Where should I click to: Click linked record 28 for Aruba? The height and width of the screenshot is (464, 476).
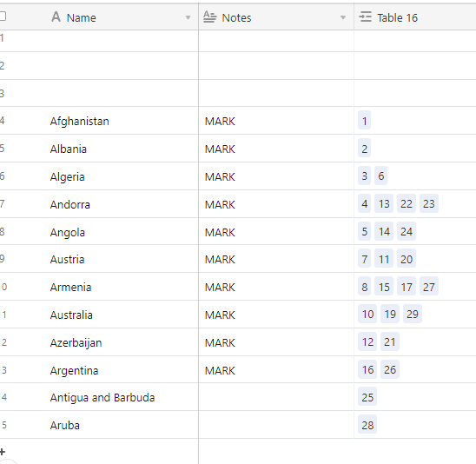[367, 424]
